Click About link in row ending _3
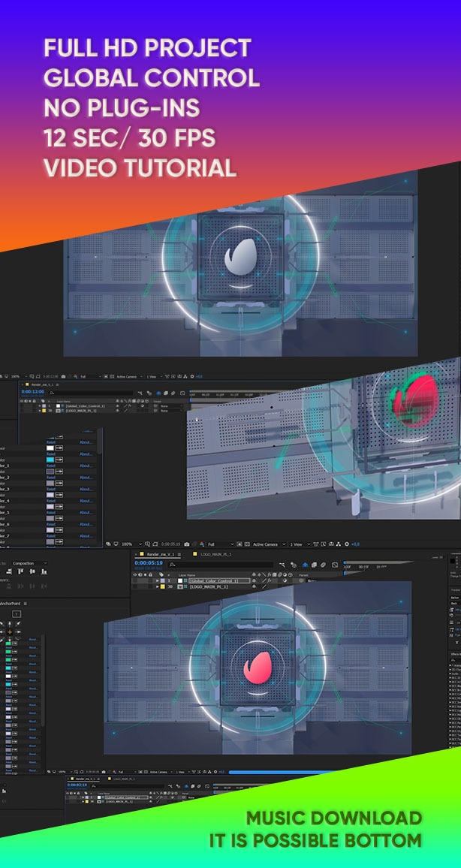 pos(86,490)
